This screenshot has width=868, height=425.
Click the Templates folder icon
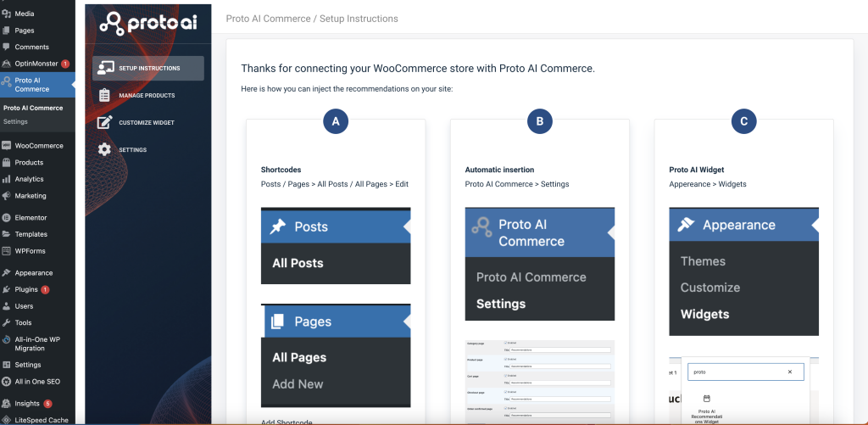coord(6,234)
